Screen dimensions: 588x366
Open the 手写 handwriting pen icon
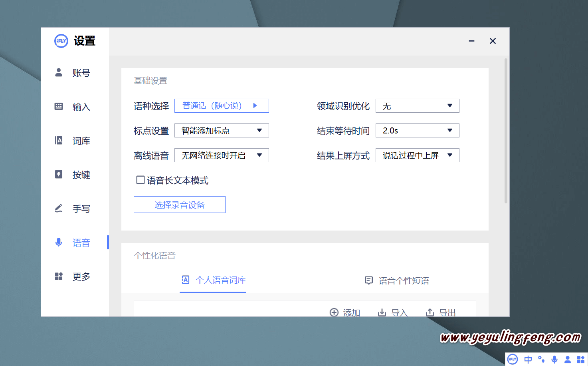point(59,208)
